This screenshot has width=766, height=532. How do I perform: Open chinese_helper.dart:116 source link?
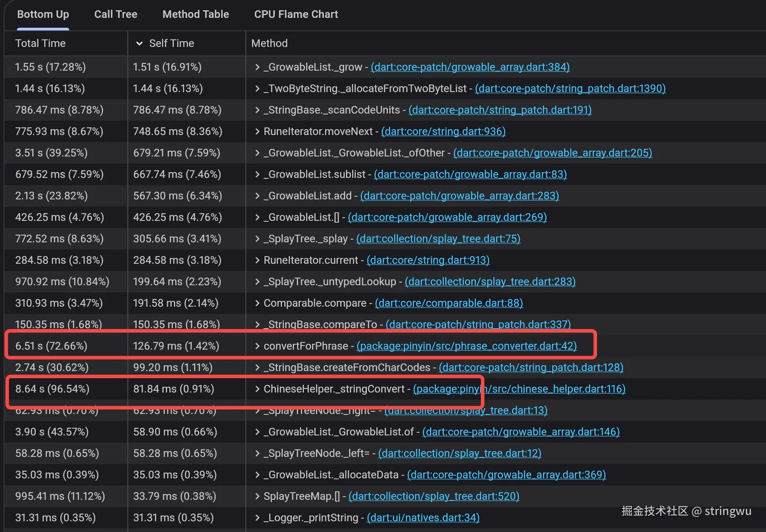click(x=519, y=389)
